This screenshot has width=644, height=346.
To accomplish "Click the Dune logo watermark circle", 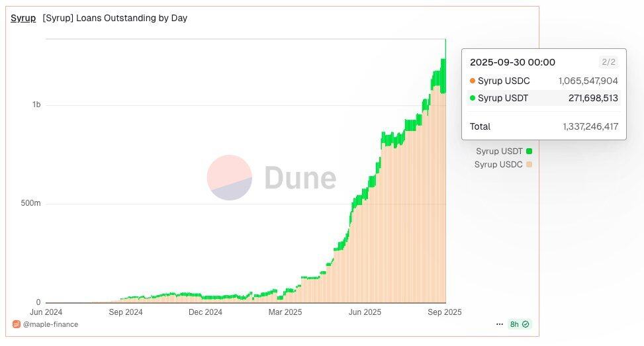I will pyautogui.click(x=229, y=177).
